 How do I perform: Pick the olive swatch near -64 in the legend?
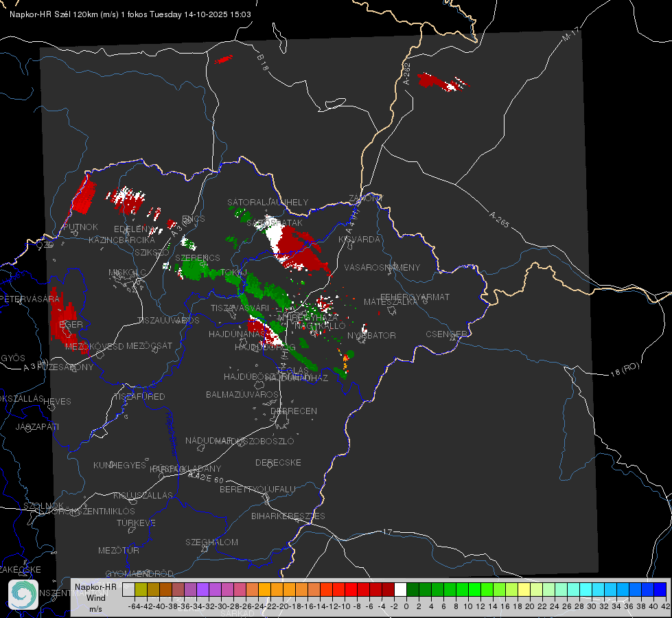(x=141, y=590)
